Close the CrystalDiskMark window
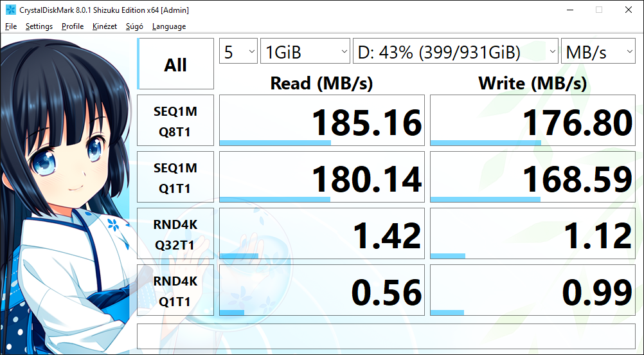The width and height of the screenshot is (644, 355). (629, 10)
